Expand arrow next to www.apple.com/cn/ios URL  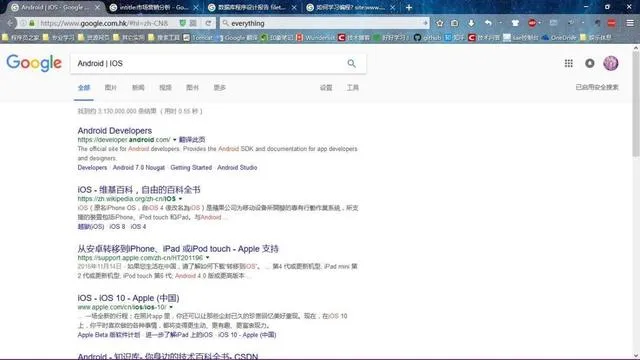[171, 307]
